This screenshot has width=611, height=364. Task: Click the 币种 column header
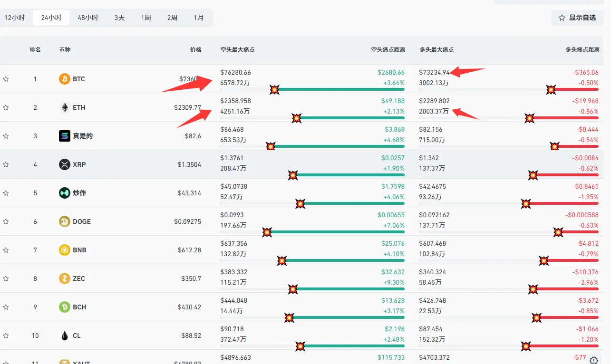click(x=65, y=49)
